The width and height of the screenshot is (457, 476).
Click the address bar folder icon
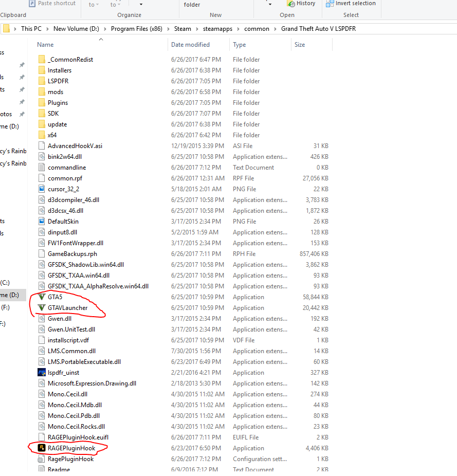point(6,29)
